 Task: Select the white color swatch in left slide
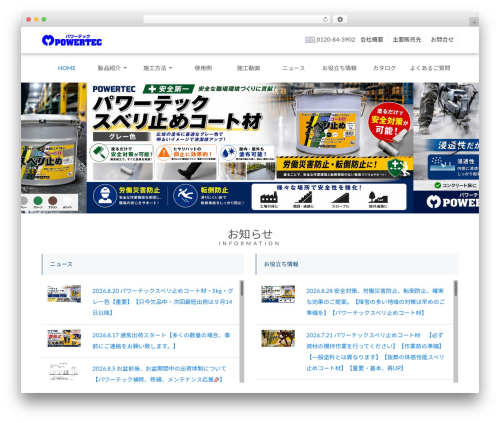(67, 201)
